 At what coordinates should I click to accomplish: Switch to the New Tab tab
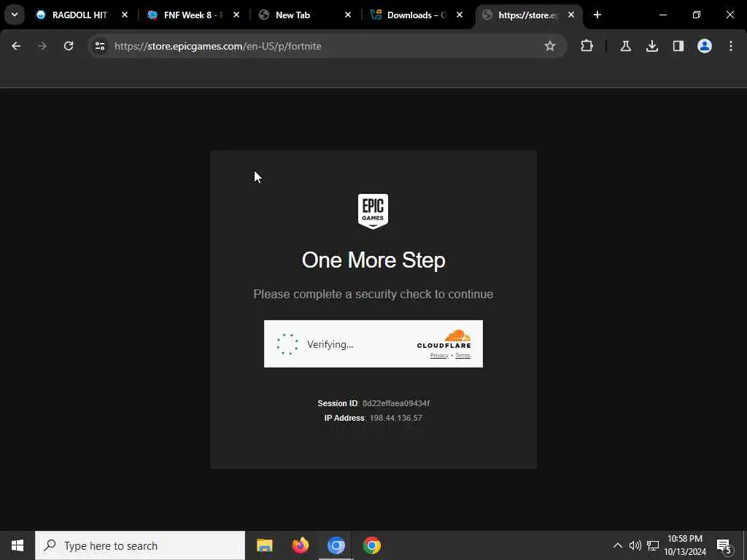[x=293, y=15]
